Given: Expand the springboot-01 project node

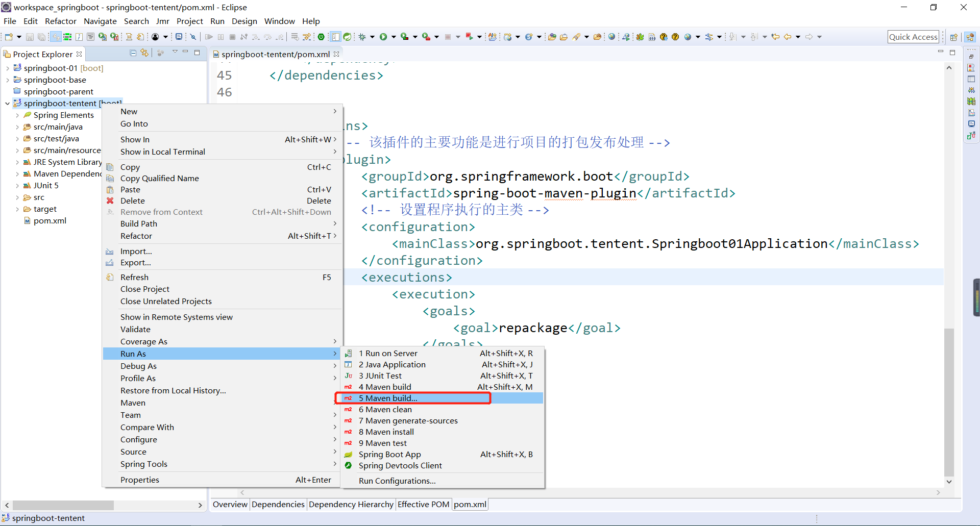Looking at the screenshot, I should (7, 68).
